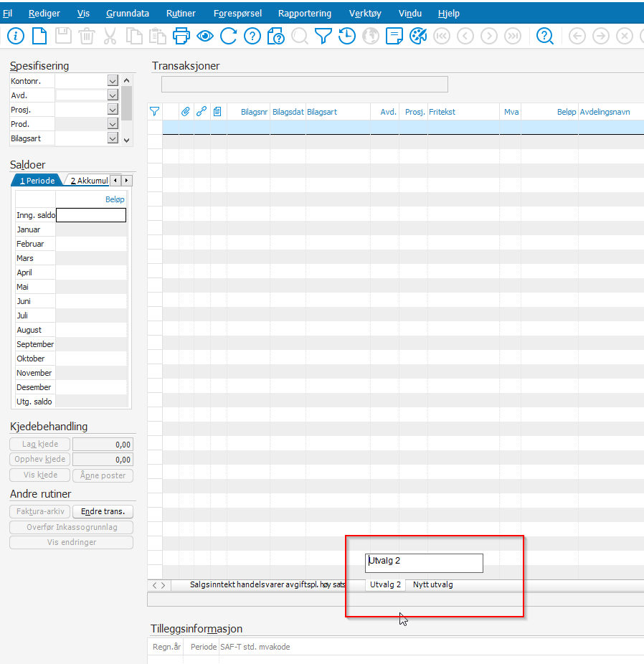The width and height of the screenshot is (644, 664).
Task: Open the Rediger menu
Action: (x=44, y=14)
